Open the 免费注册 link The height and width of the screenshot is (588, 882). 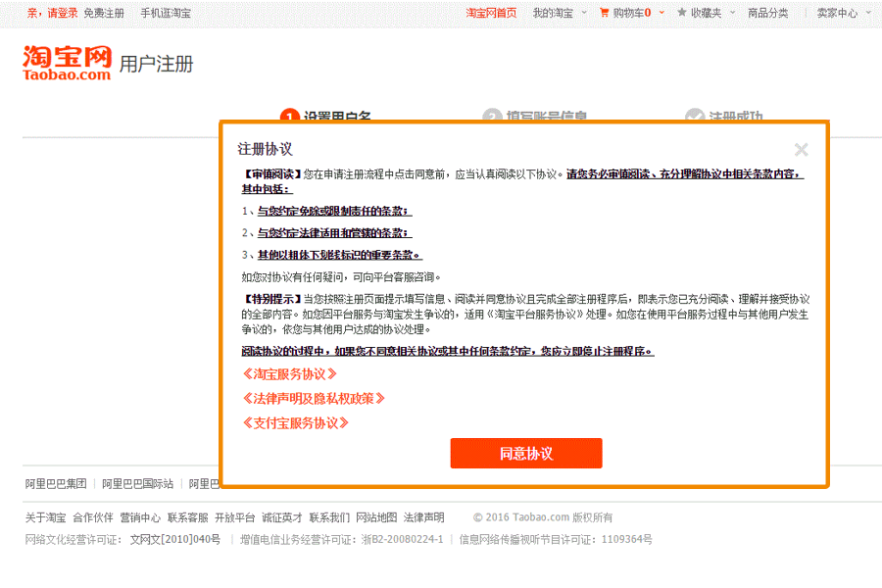[x=104, y=13]
